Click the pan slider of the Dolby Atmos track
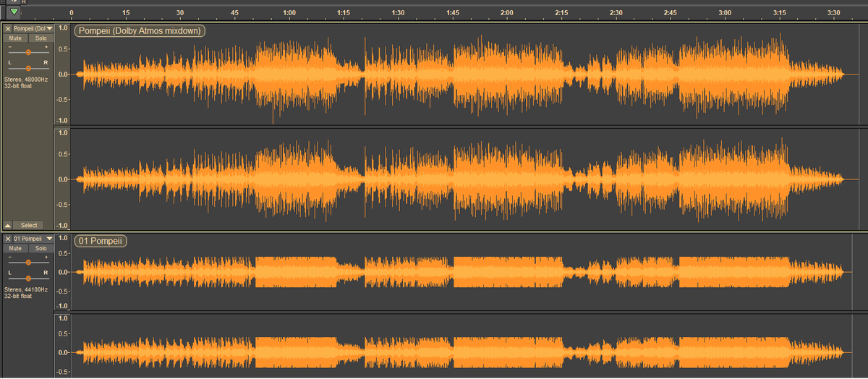This screenshot has height=379, width=868. click(x=28, y=68)
